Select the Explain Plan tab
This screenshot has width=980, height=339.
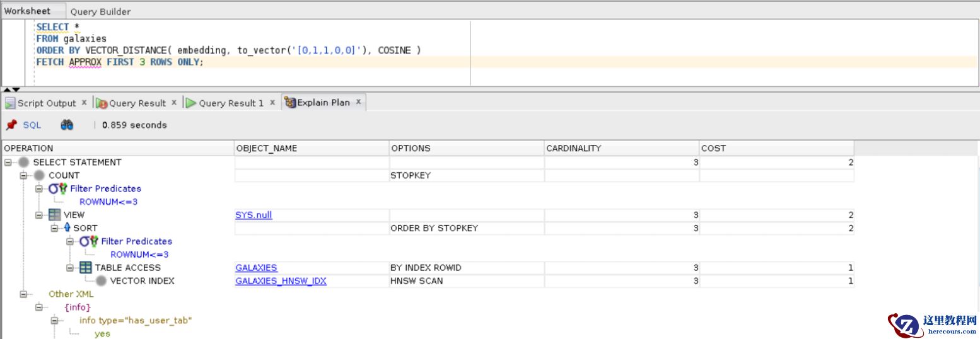click(x=324, y=102)
